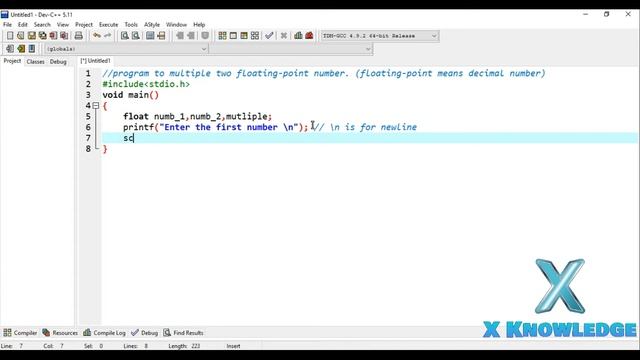Open the Edit menu
The image size is (640, 360).
point(22,25)
